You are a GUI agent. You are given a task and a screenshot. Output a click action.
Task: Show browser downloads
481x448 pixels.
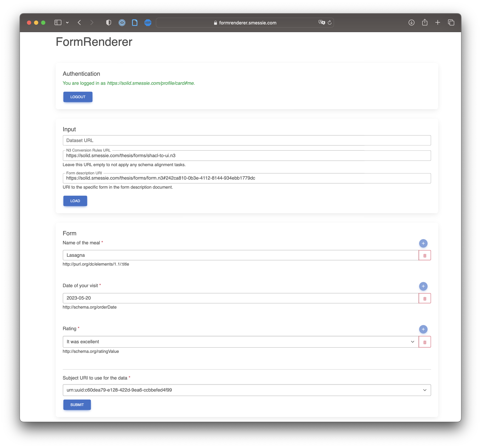coord(411,22)
